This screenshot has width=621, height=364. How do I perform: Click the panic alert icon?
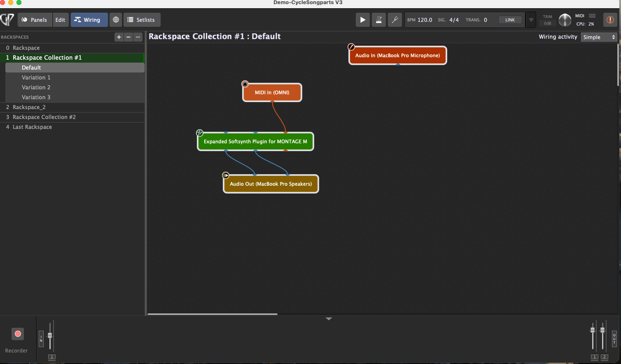[x=610, y=20]
